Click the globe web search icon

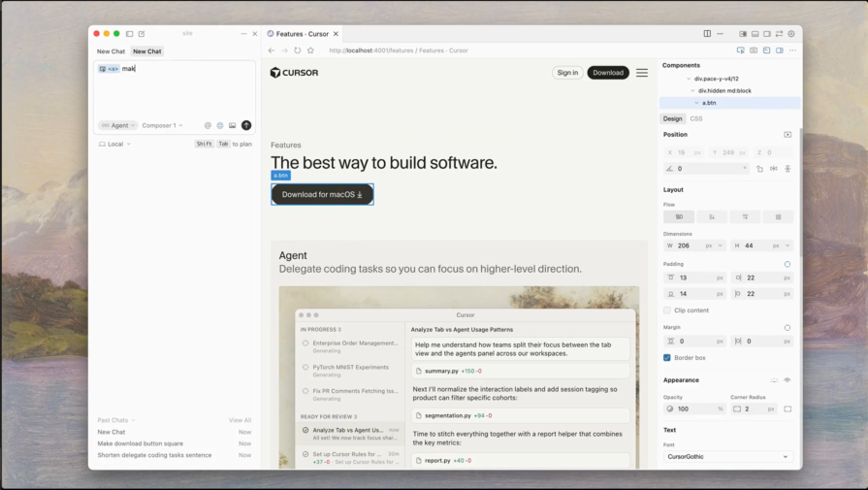click(x=220, y=126)
